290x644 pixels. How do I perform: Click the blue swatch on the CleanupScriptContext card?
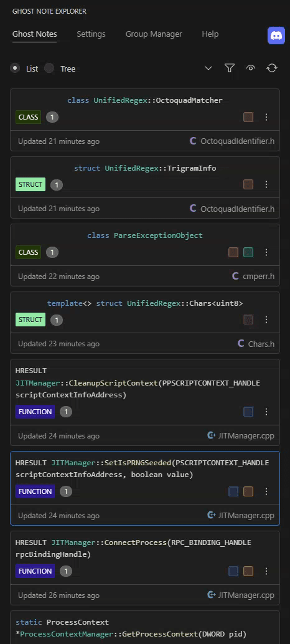(x=248, y=412)
